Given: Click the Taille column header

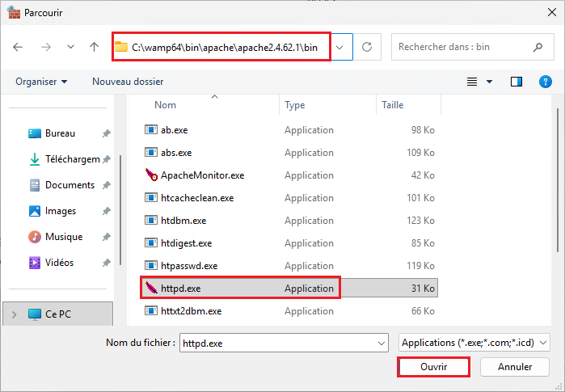Looking at the screenshot, I should [x=392, y=105].
